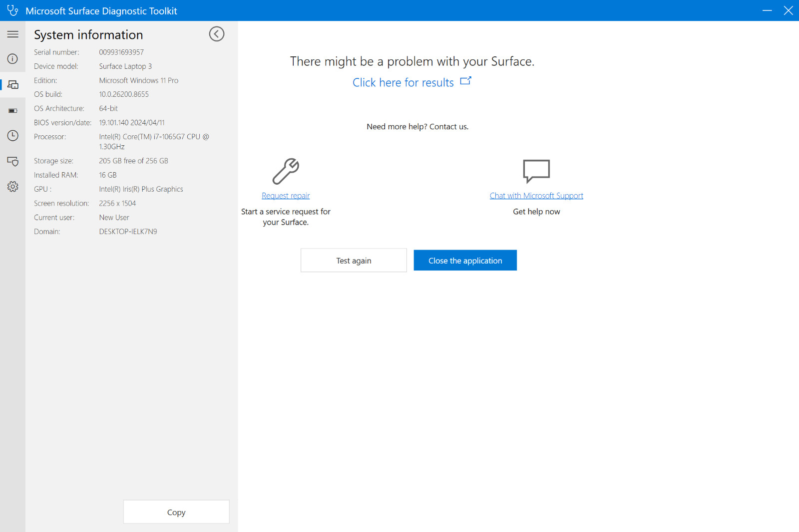Open the monitor-with-shield sidebar icon

pyautogui.click(x=12, y=161)
